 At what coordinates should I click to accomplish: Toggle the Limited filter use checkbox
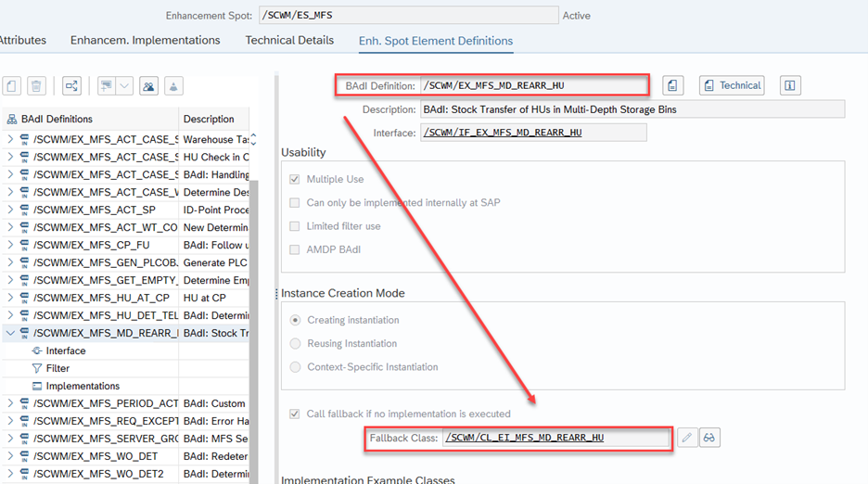[x=295, y=226]
